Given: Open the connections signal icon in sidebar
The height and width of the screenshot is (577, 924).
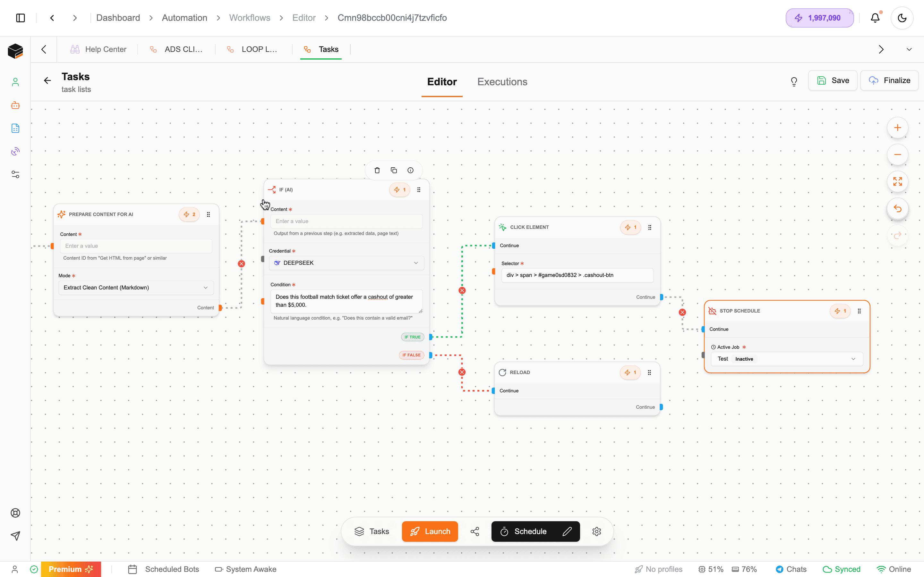Looking at the screenshot, I should point(15,151).
